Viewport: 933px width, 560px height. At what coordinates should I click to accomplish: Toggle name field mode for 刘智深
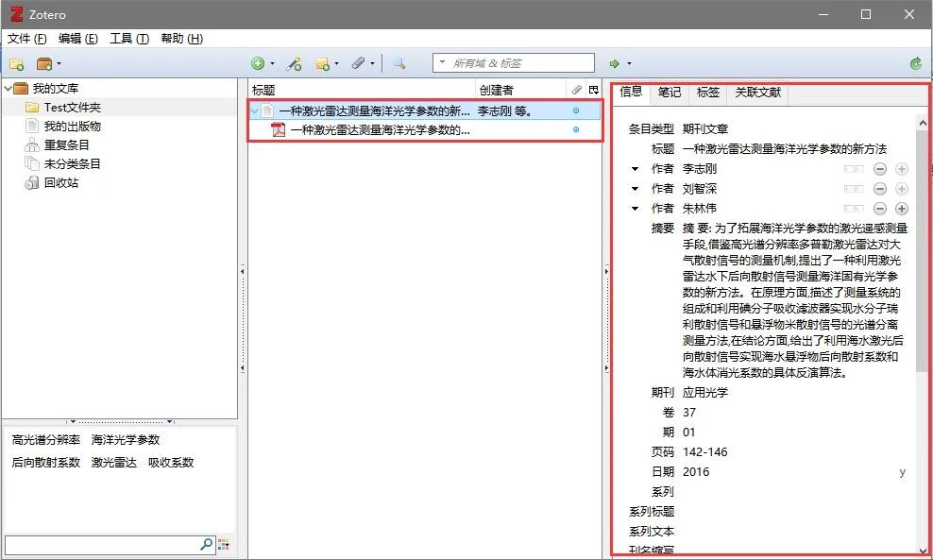855,189
